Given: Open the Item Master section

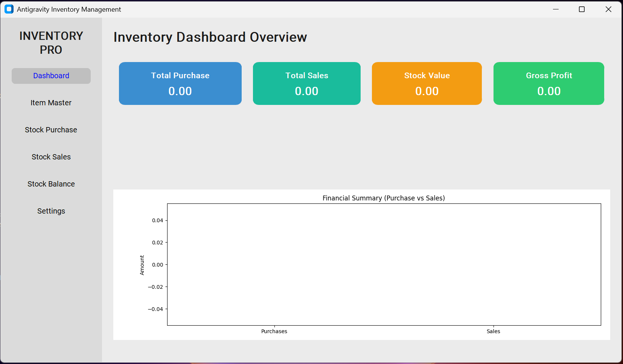Looking at the screenshot, I should pos(51,103).
